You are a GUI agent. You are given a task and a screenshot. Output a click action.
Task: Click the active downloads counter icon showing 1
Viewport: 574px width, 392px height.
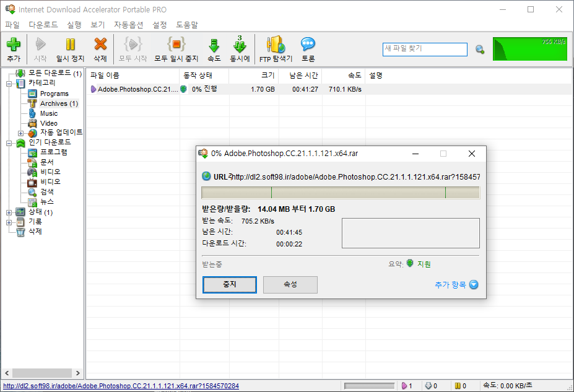click(404, 386)
